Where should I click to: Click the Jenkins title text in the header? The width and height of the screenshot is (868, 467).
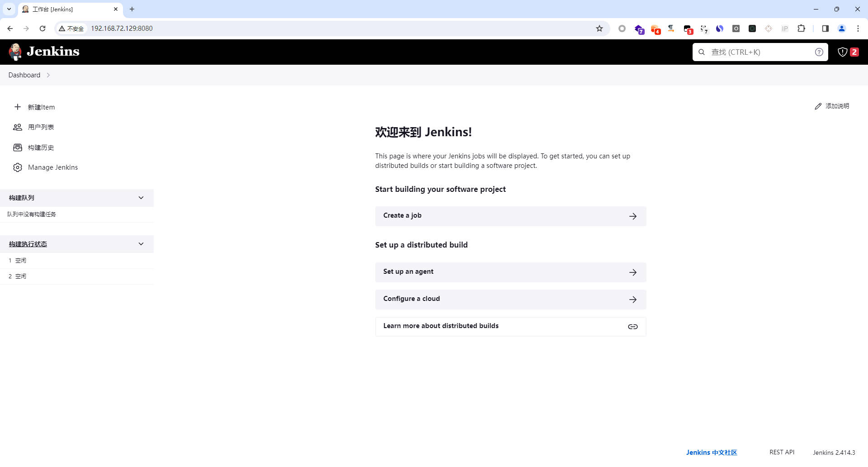pos(53,52)
